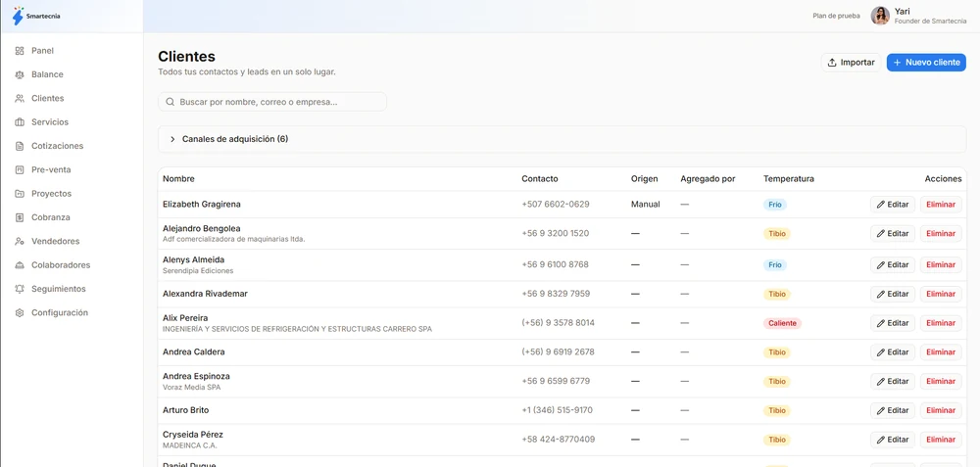Edit the Andrea Espinoza client
This screenshot has height=467, width=980.
893,382
